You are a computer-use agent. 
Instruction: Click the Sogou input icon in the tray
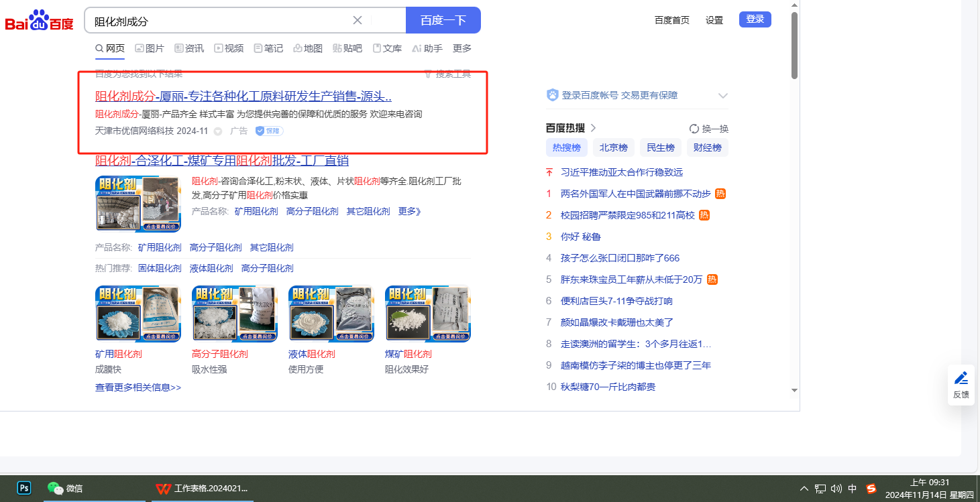(x=871, y=489)
